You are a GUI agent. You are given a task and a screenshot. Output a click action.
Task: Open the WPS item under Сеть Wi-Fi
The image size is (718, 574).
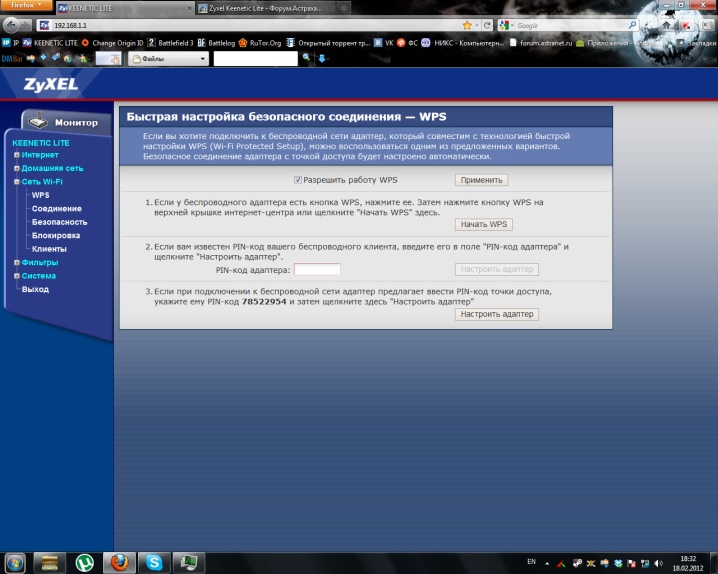40,195
